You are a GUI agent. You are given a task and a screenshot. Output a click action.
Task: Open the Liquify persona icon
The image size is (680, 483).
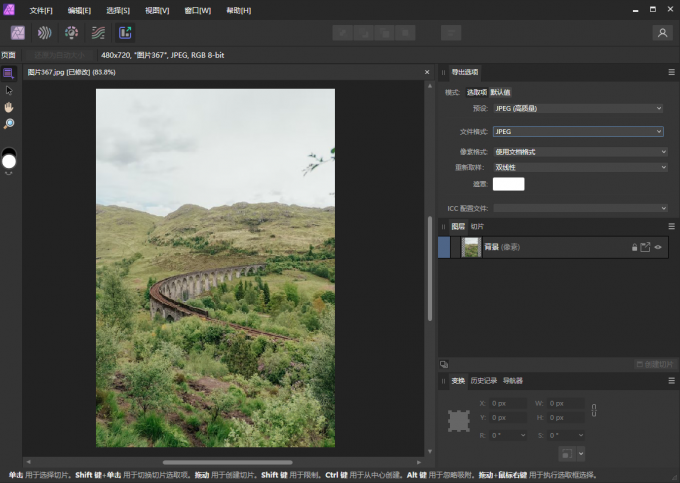tap(44, 33)
